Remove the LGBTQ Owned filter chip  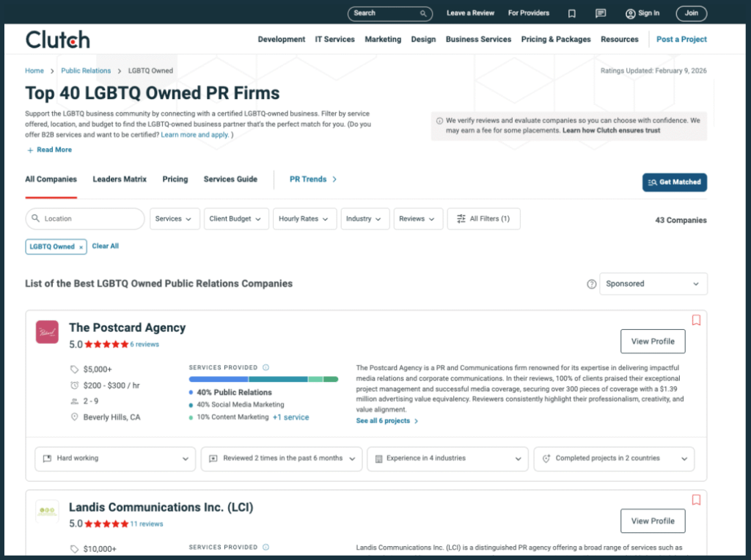81,247
